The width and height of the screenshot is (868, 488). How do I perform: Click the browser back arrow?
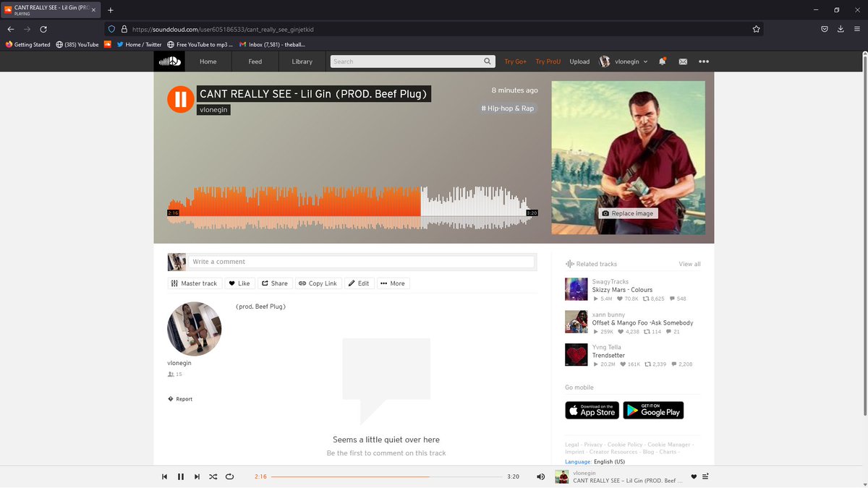pos(10,29)
